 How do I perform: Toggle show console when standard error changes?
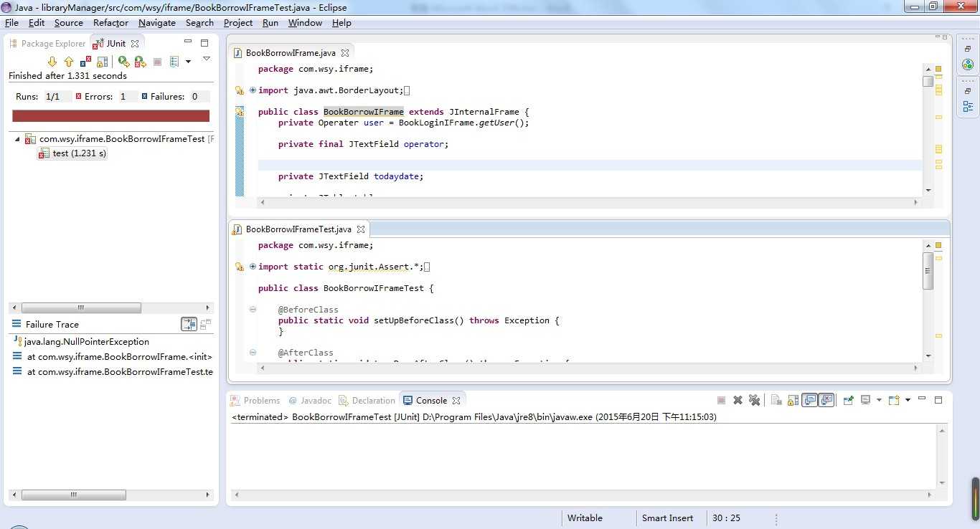(826, 400)
